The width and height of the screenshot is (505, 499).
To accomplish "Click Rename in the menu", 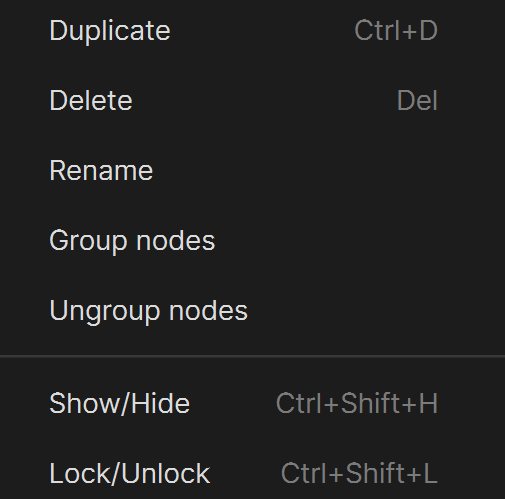I will [252, 170].
